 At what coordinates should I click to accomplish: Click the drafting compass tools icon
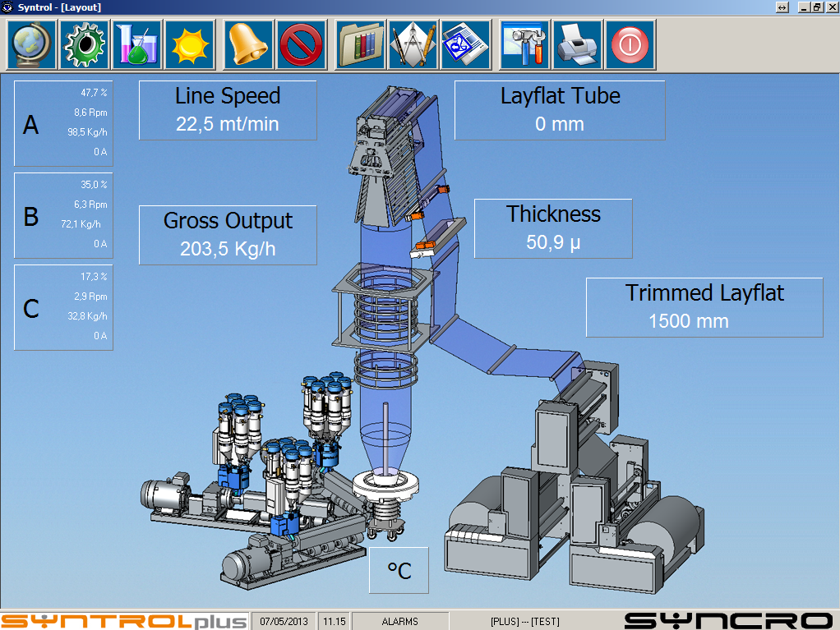pos(413,44)
